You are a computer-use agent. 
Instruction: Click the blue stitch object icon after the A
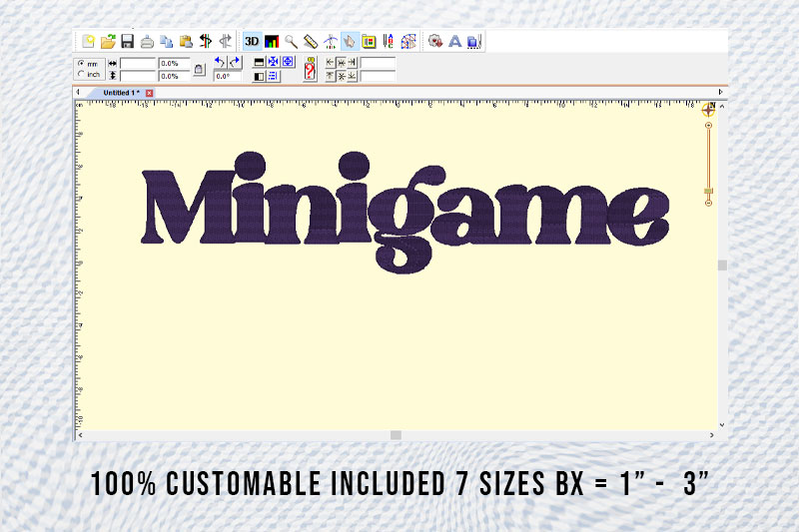[x=473, y=41]
